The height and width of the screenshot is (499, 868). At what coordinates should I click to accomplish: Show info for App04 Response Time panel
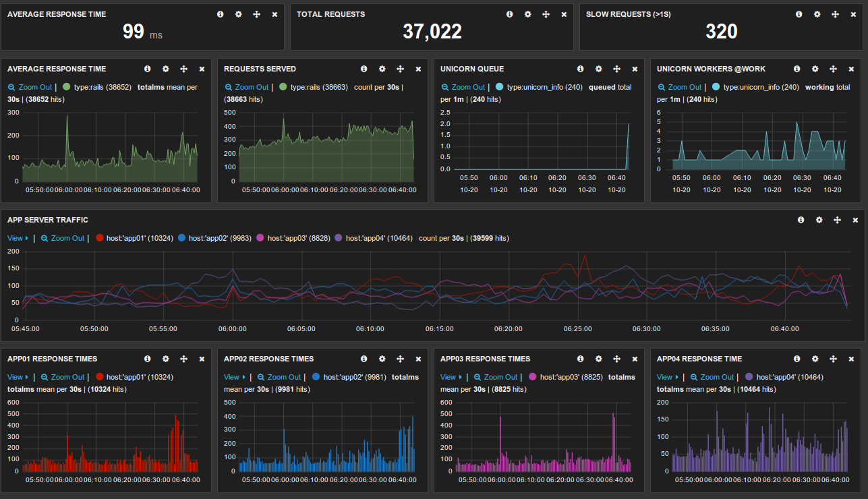tap(797, 359)
